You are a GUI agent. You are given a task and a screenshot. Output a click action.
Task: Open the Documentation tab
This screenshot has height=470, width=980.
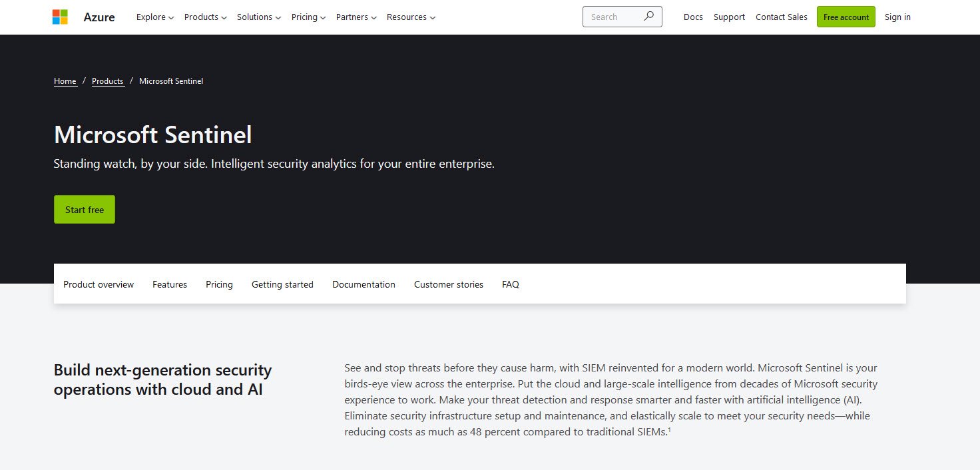(364, 284)
